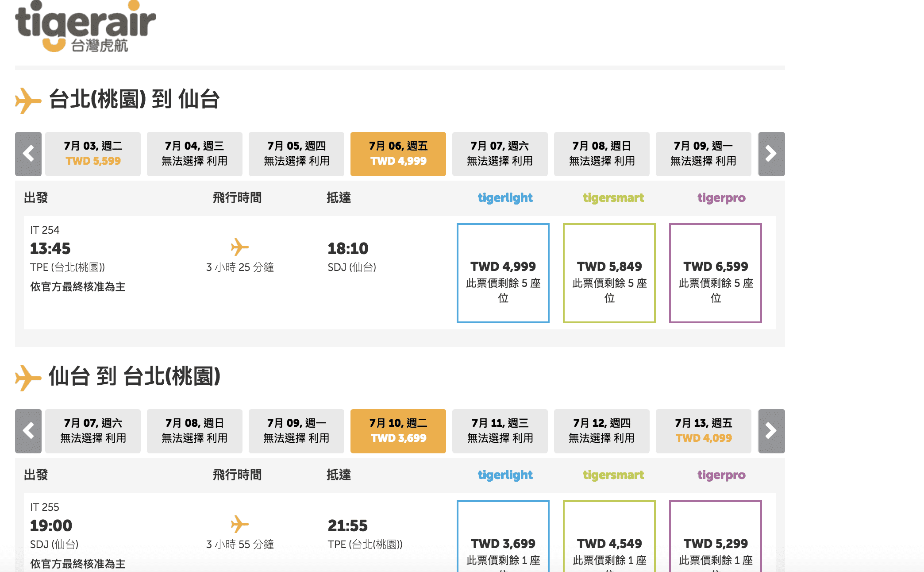924x572 pixels.
Task: Click the tigerair logo
Action: pos(85,27)
